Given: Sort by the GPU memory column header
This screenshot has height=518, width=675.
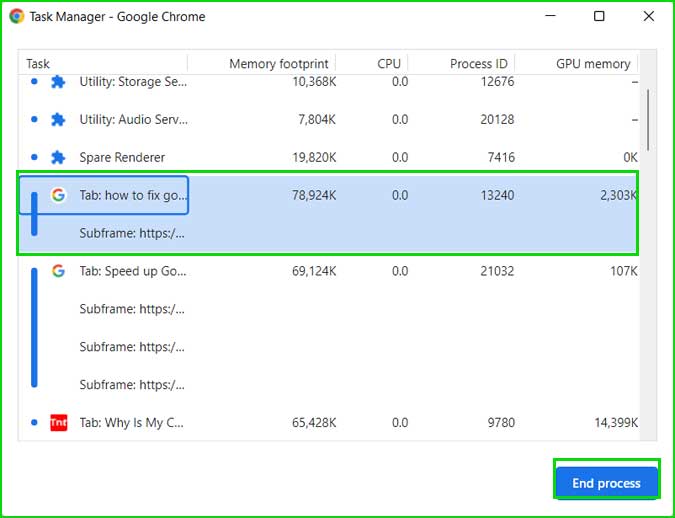Looking at the screenshot, I should (x=593, y=64).
